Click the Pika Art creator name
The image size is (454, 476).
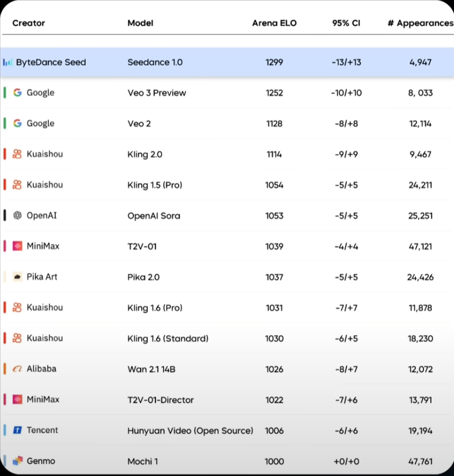[42, 277]
